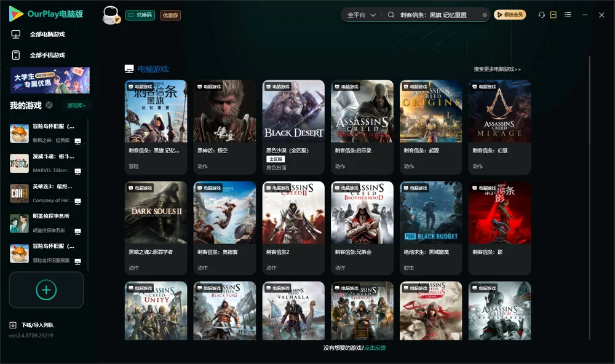Click the plus icon to add a game
Viewport: 615px width, 364px height.
coord(46,290)
